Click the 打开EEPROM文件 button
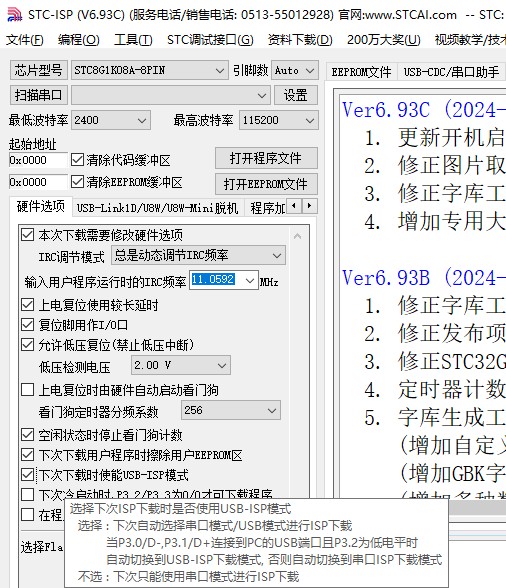This screenshot has width=506, height=588. point(266,184)
